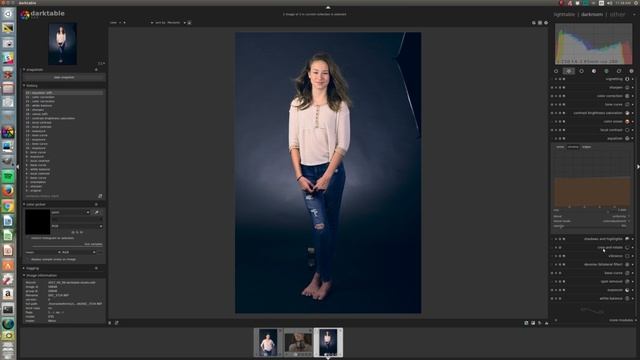Hide the top panel
Screen dimensions: 640x360
coord(328,7)
